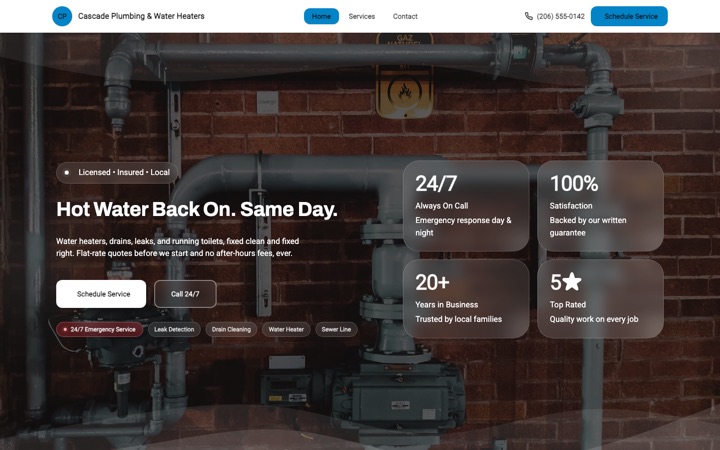This screenshot has height=450, width=720.
Task: Call the (206) 555-0142 phone link
Action: click(x=555, y=16)
